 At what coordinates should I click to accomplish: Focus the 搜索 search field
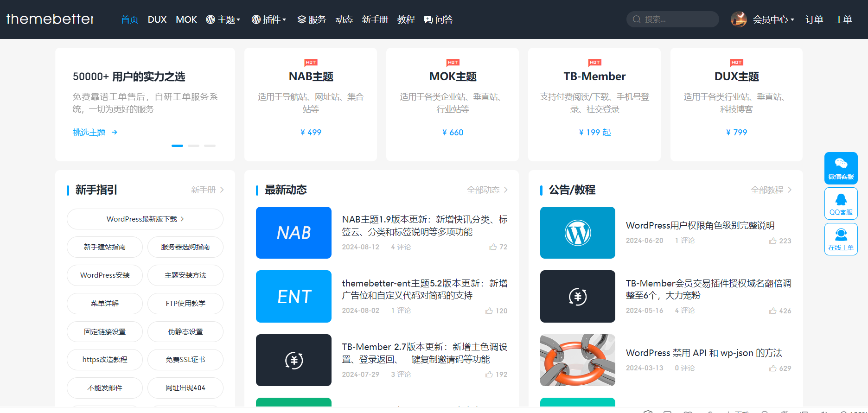click(x=677, y=19)
